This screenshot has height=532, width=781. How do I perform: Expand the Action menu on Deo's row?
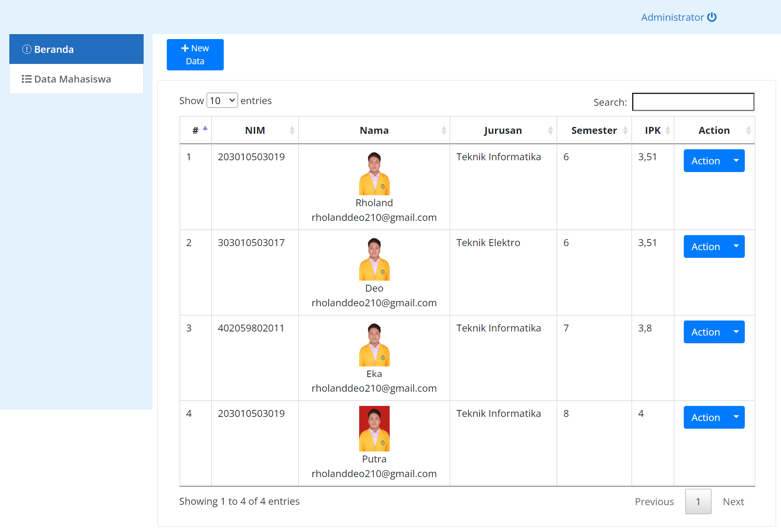(736, 246)
